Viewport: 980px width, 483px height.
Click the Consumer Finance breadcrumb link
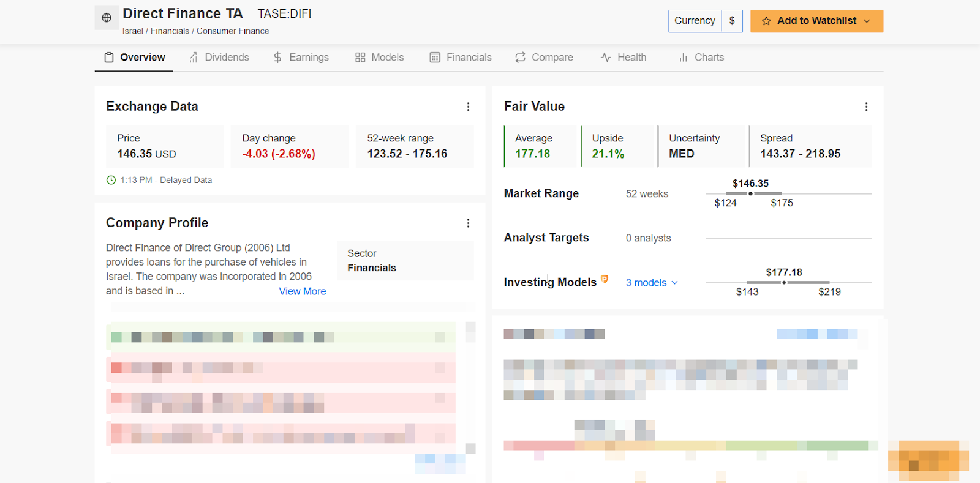(233, 31)
